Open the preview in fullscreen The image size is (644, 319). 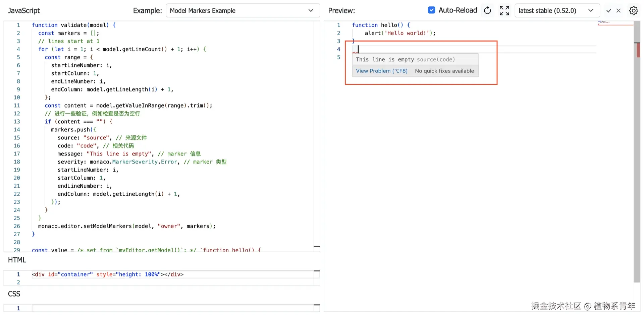pos(504,11)
